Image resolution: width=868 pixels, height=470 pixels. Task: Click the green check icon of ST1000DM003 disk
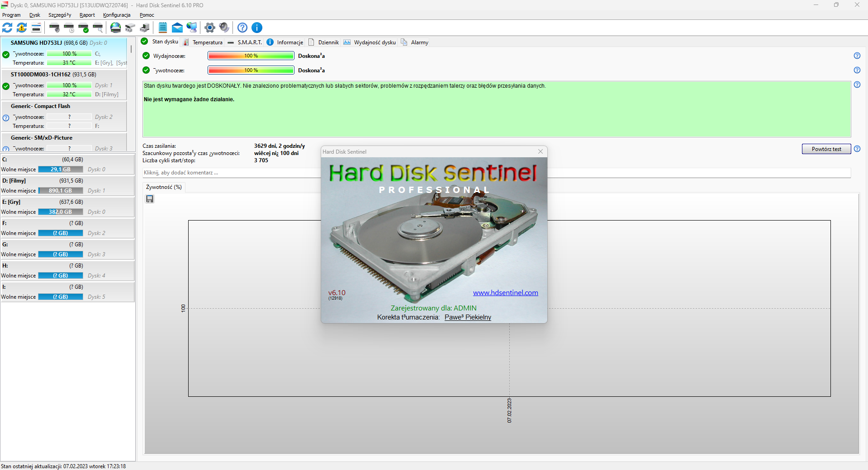click(6, 86)
